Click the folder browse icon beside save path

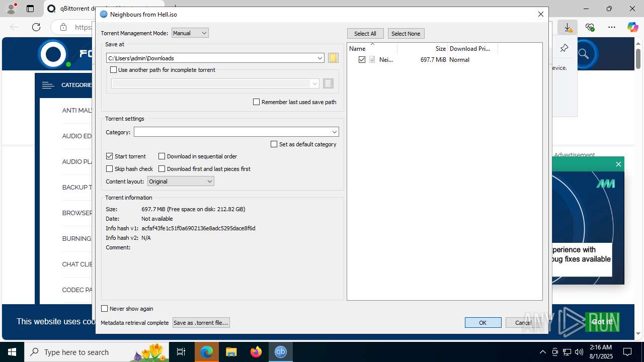click(x=333, y=58)
